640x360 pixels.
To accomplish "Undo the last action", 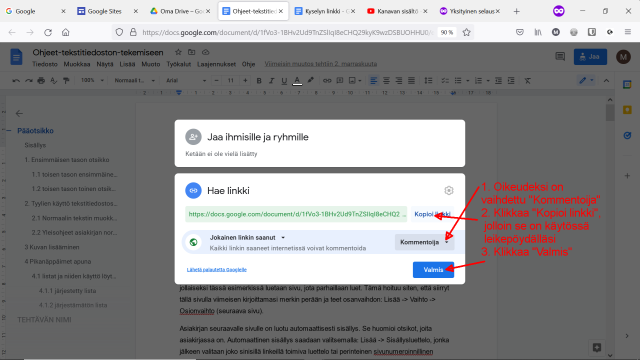I will click(16, 81).
